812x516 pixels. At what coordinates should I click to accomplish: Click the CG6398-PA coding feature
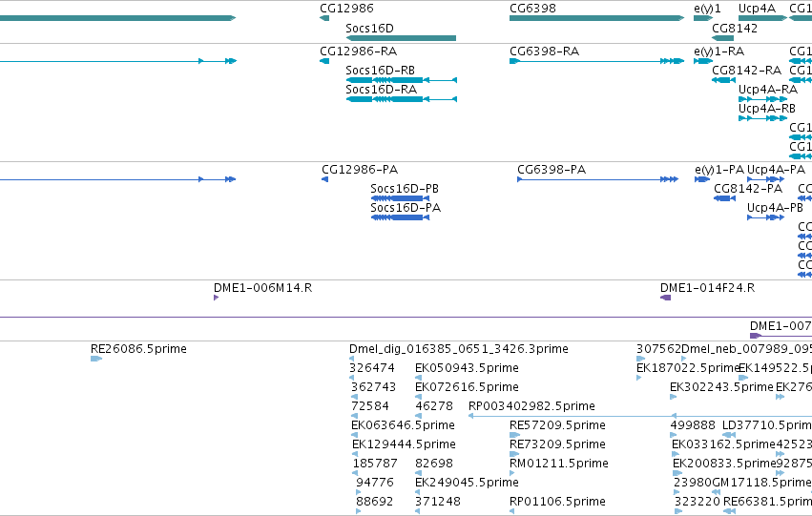click(x=597, y=179)
